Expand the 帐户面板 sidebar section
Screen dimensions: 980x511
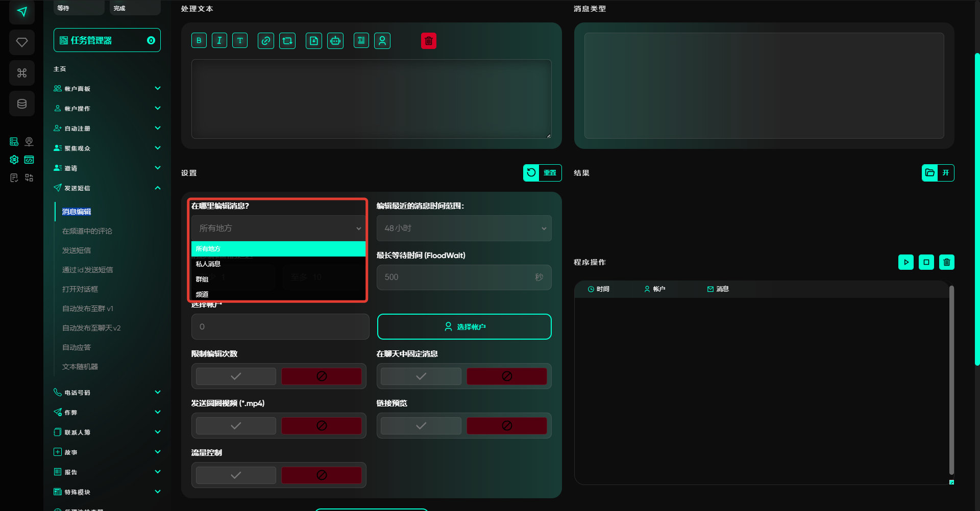tap(107, 89)
